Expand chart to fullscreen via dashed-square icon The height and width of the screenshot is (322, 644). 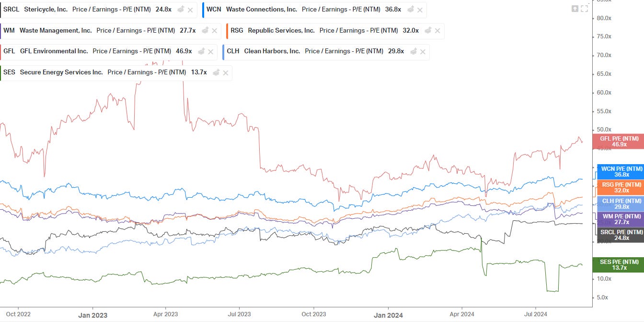point(584,9)
